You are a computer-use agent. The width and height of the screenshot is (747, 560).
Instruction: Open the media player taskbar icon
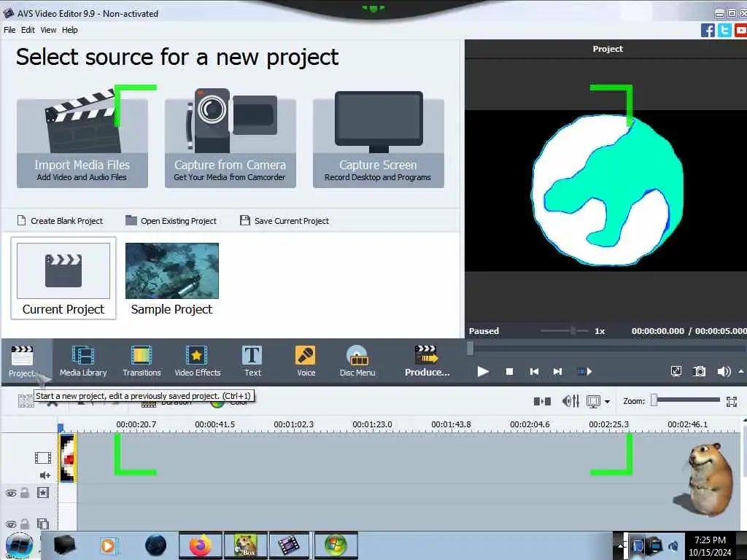[x=108, y=545]
